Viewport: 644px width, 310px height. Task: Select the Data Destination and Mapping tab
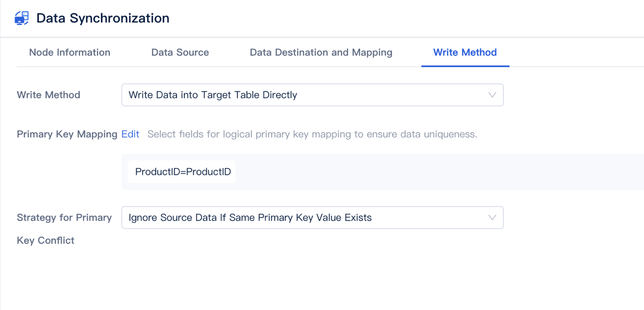point(320,52)
